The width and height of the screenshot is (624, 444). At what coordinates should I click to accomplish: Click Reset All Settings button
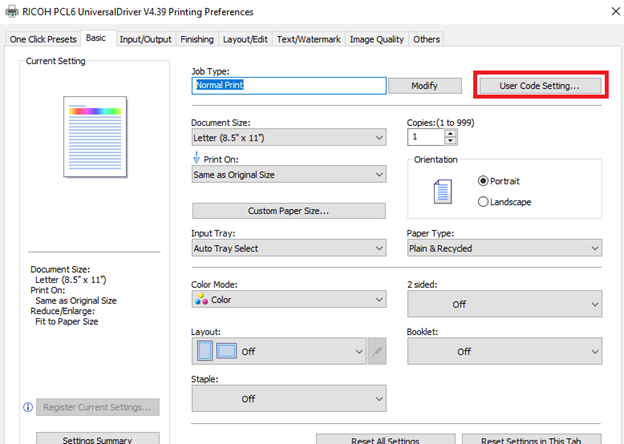point(386,439)
